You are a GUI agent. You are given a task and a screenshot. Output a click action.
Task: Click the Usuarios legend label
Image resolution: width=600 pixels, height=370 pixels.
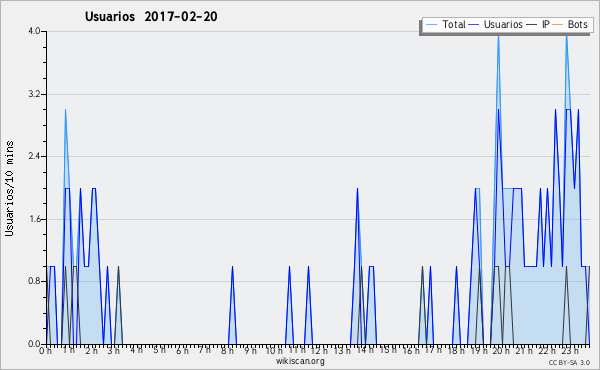click(x=503, y=24)
